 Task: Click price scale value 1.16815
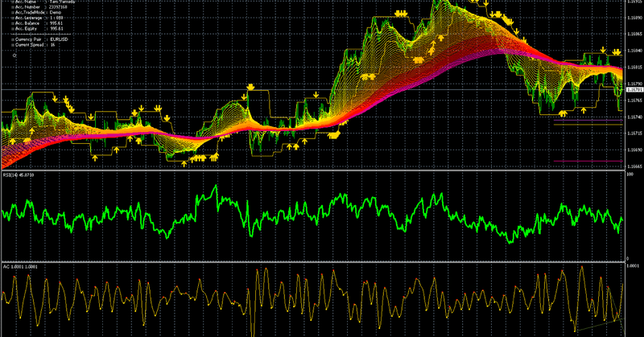(635, 68)
